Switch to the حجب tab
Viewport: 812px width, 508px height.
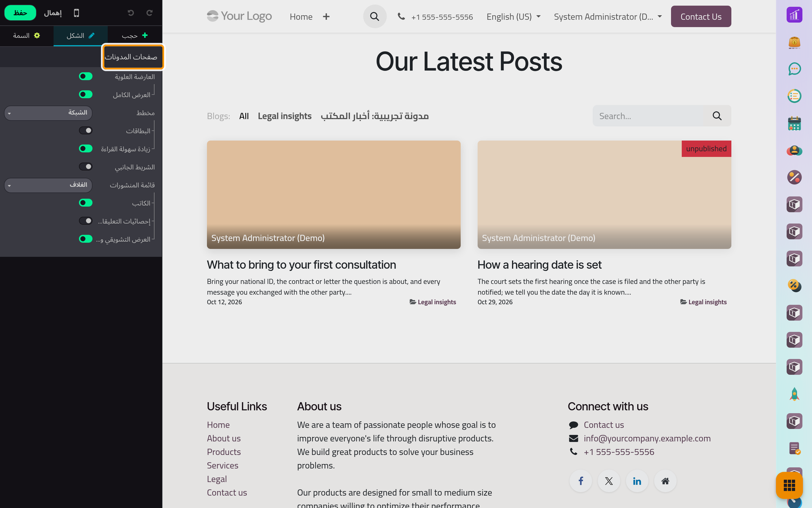pos(135,36)
